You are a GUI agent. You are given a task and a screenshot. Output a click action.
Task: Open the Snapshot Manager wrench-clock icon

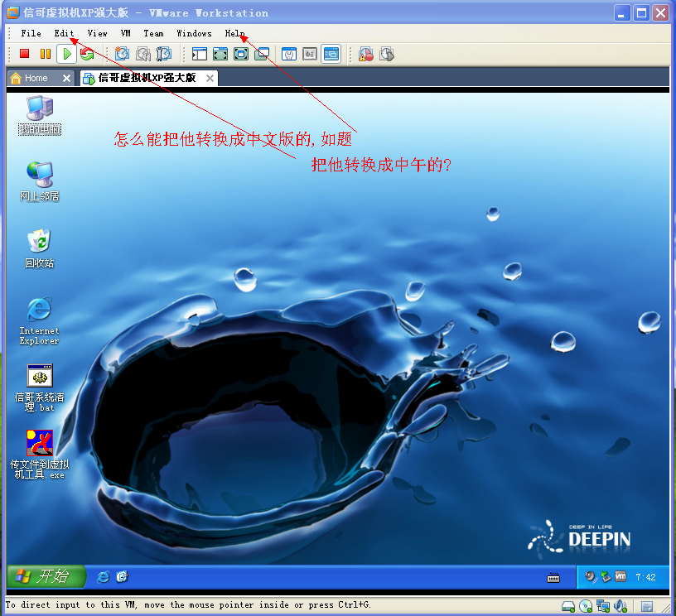[x=164, y=54]
